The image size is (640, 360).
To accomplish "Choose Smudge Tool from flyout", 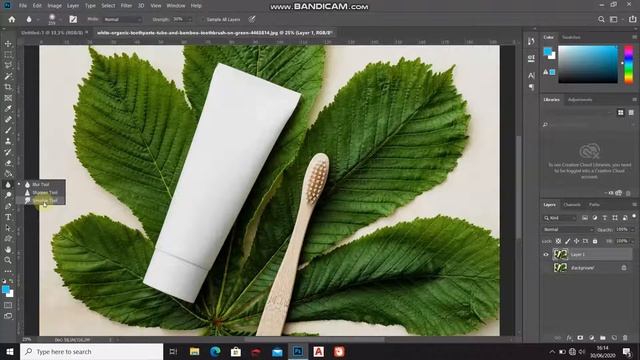I will pyautogui.click(x=44, y=200).
